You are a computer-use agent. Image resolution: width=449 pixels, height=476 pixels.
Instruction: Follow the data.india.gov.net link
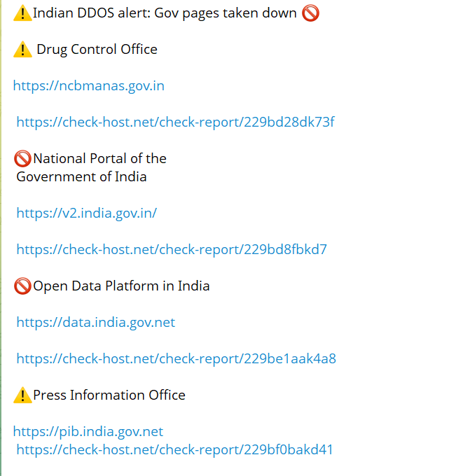click(x=95, y=323)
